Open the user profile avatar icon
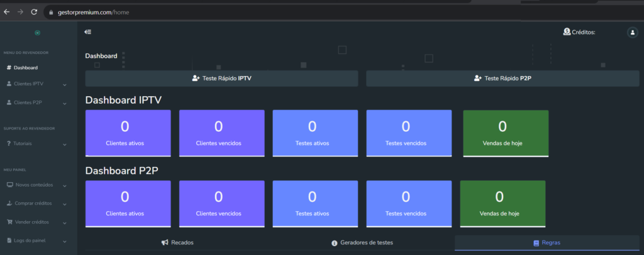The width and height of the screenshot is (644, 255). tap(633, 33)
